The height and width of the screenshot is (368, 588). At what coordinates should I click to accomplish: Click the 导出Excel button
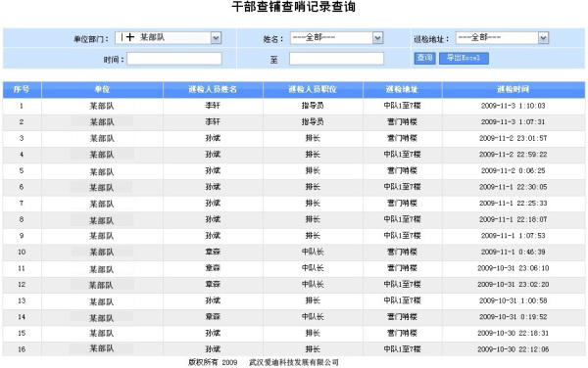464,58
